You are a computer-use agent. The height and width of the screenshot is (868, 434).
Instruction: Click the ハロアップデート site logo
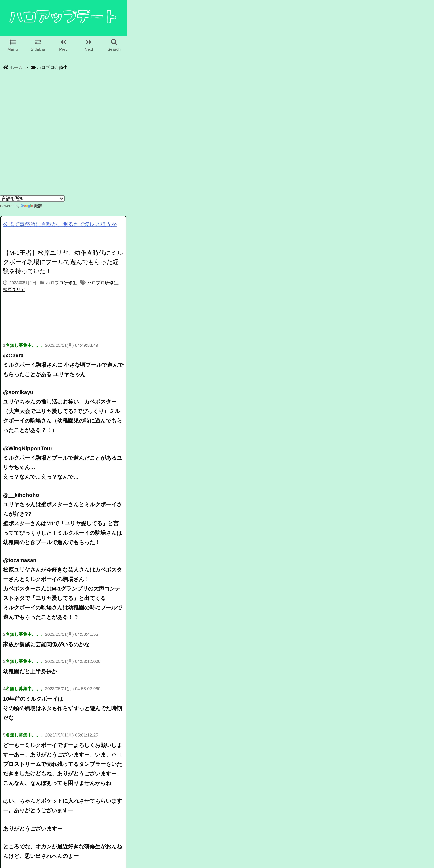(63, 17)
